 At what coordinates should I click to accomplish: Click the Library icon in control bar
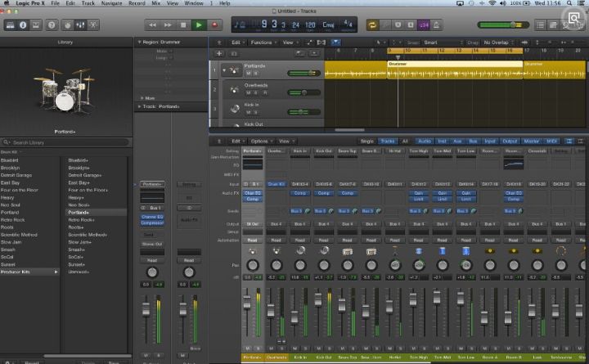[x=9, y=25]
